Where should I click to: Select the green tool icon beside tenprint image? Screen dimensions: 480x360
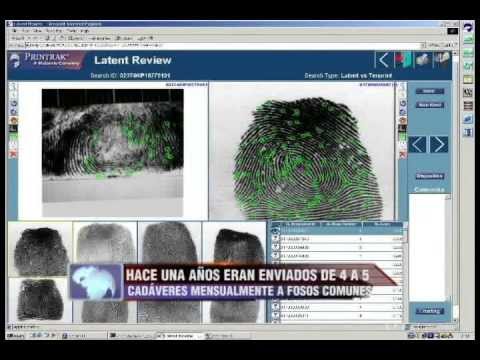pos(403,137)
